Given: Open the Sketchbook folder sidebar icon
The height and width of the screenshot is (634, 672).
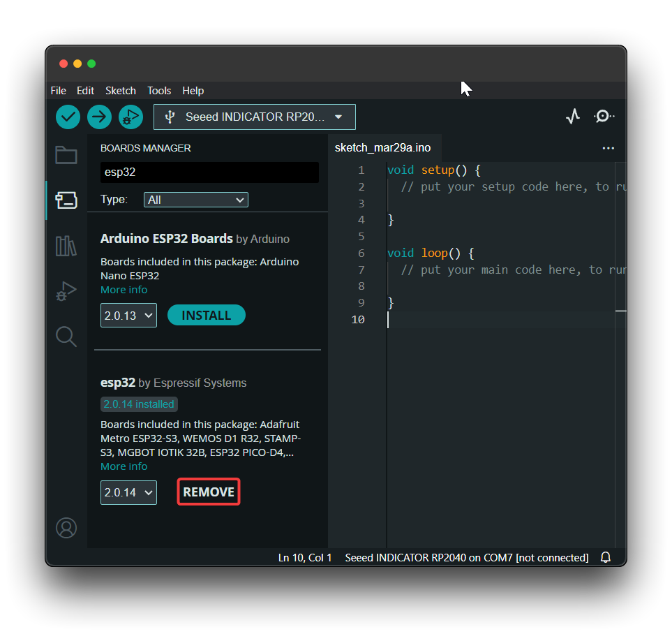Looking at the screenshot, I should (66, 155).
